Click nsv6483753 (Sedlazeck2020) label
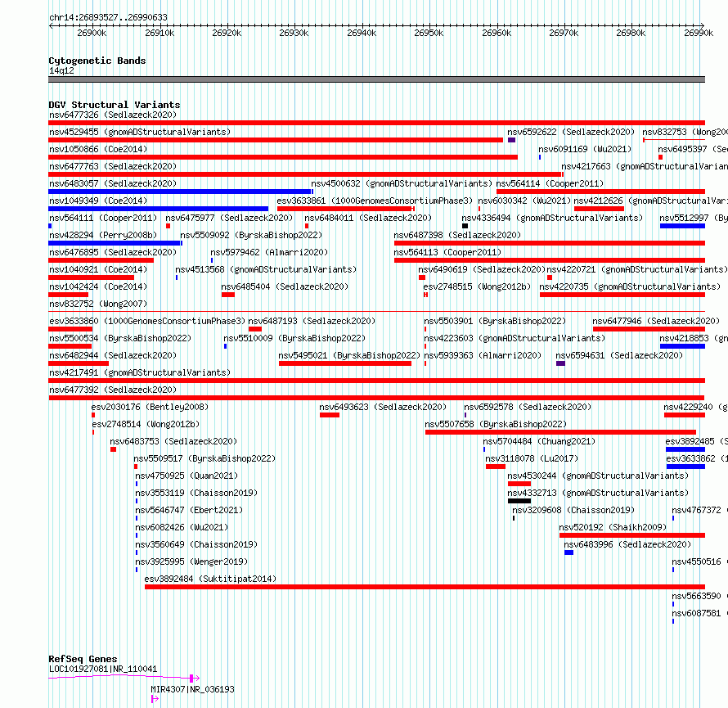This screenshot has width=728, height=708. click(x=173, y=441)
